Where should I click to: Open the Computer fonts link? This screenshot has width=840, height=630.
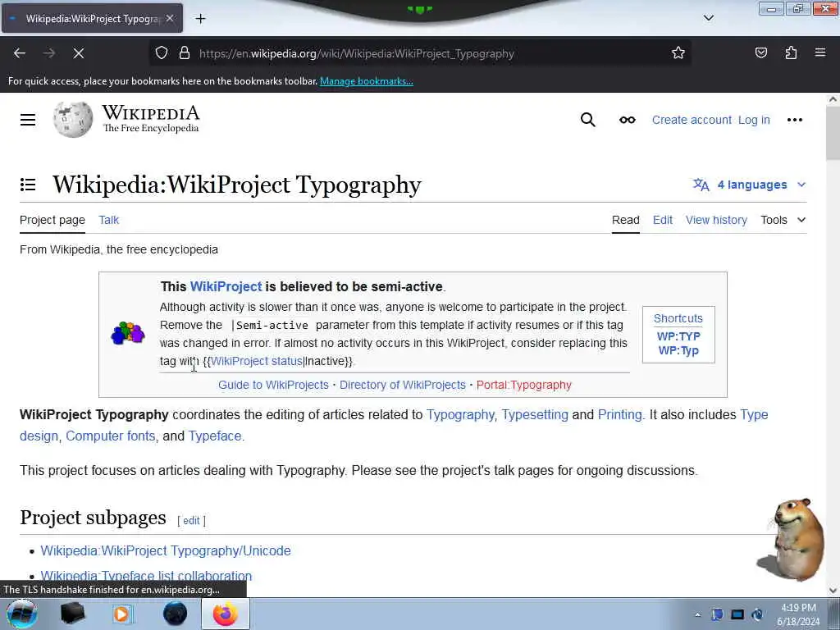click(x=111, y=436)
